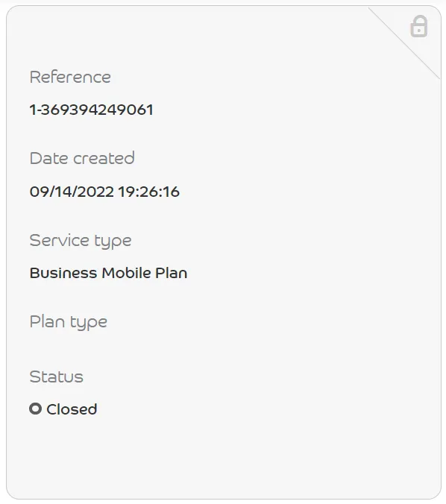
Task: Click the padlock icon on the card
Action: pyautogui.click(x=419, y=26)
